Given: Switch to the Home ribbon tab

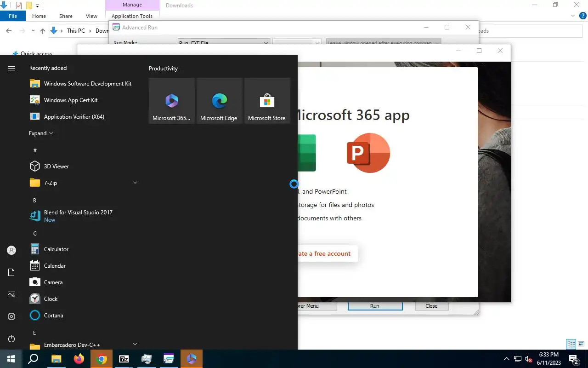Looking at the screenshot, I should [x=39, y=16].
